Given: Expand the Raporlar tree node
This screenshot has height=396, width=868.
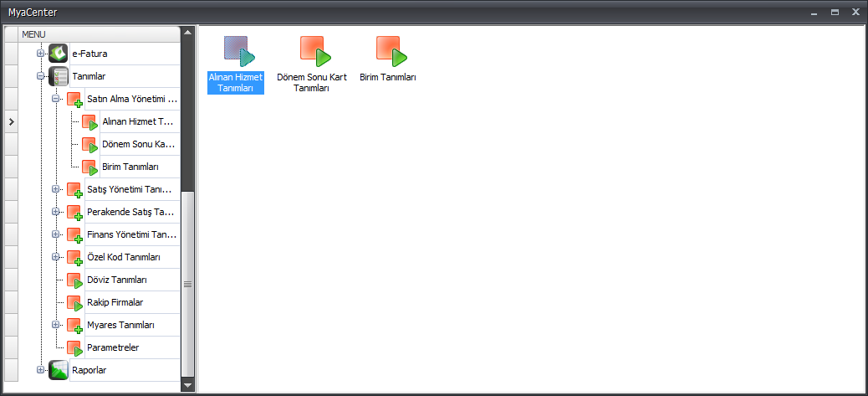Looking at the screenshot, I should (x=40, y=370).
